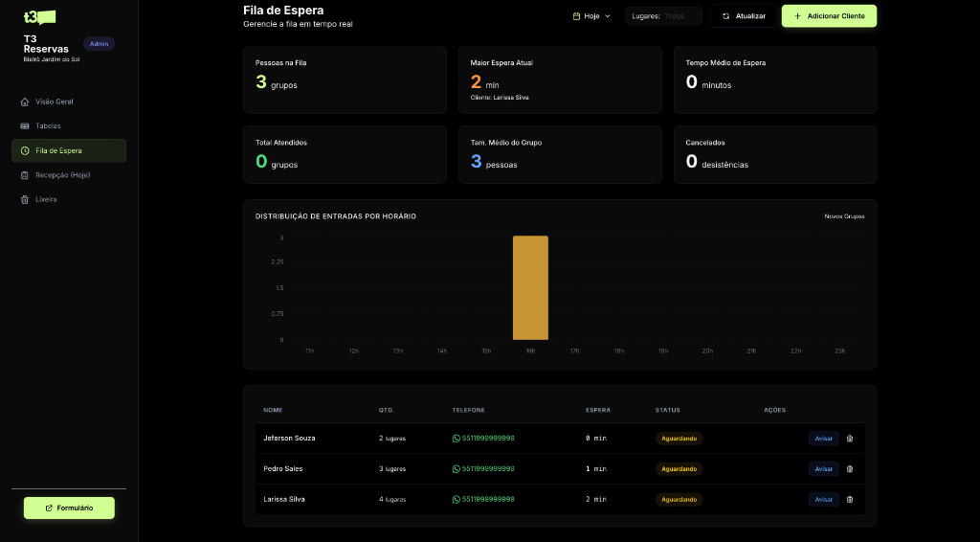Open Visão Geral in the sidebar
The height and width of the screenshot is (542, 980).
[54, 102]
